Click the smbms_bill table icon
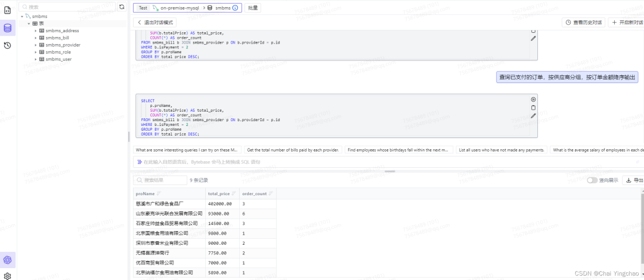This screenshot has height=280, width=644. point(42,38)
